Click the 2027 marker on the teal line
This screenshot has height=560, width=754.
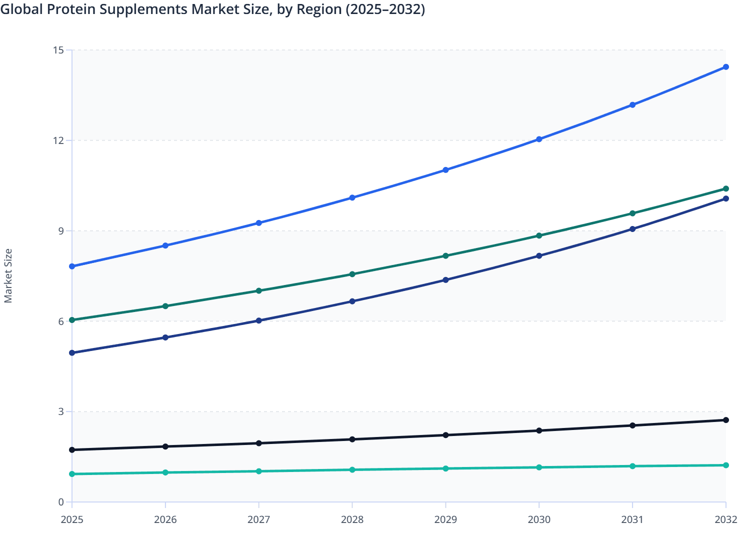coord(258,470)
